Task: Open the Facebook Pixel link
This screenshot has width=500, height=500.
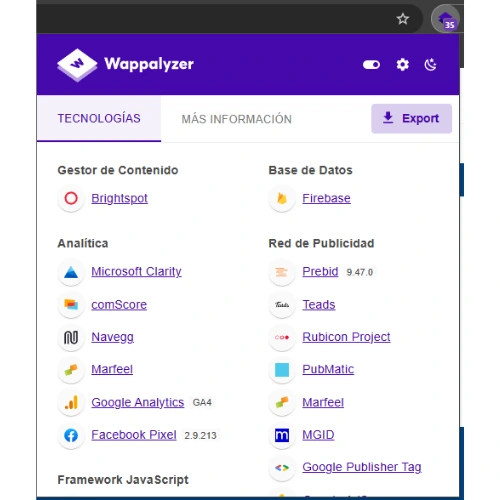Action: pos(134,435)
